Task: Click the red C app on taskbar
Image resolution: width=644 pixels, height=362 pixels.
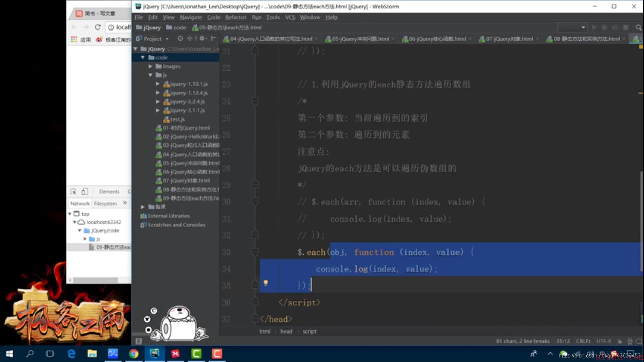Action: (217, 354)
